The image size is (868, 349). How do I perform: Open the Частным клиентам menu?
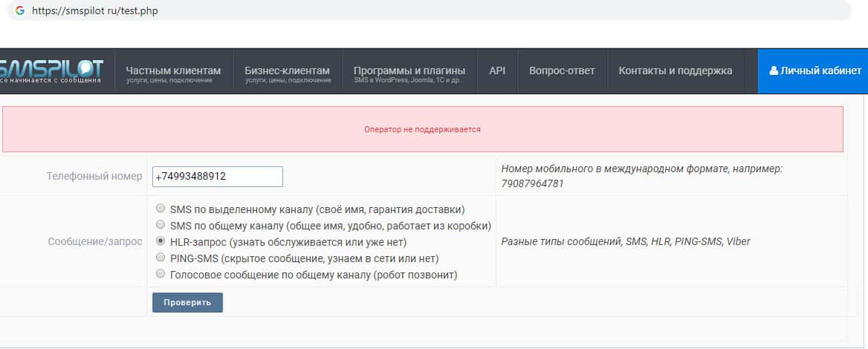pyautogui.click(x=173, y=71)
